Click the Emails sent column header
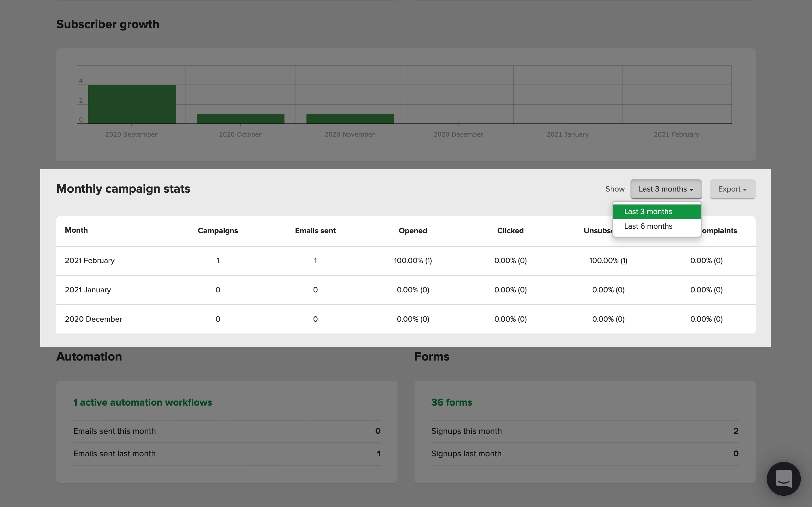The image size is (812, 507). pyautogui.click(x=315, y=231)
